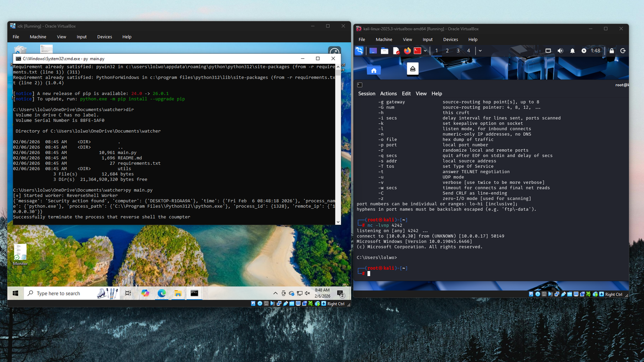Open the View menu in Kali terminal

pos(421,94)
